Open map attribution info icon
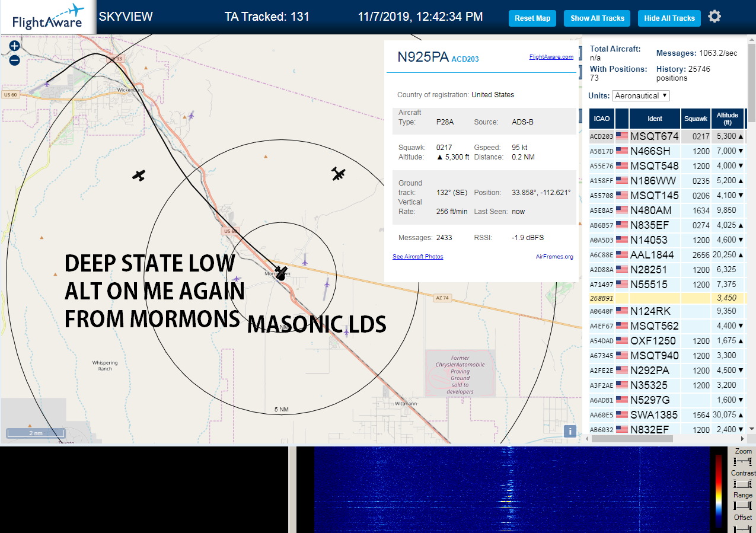 570,432
